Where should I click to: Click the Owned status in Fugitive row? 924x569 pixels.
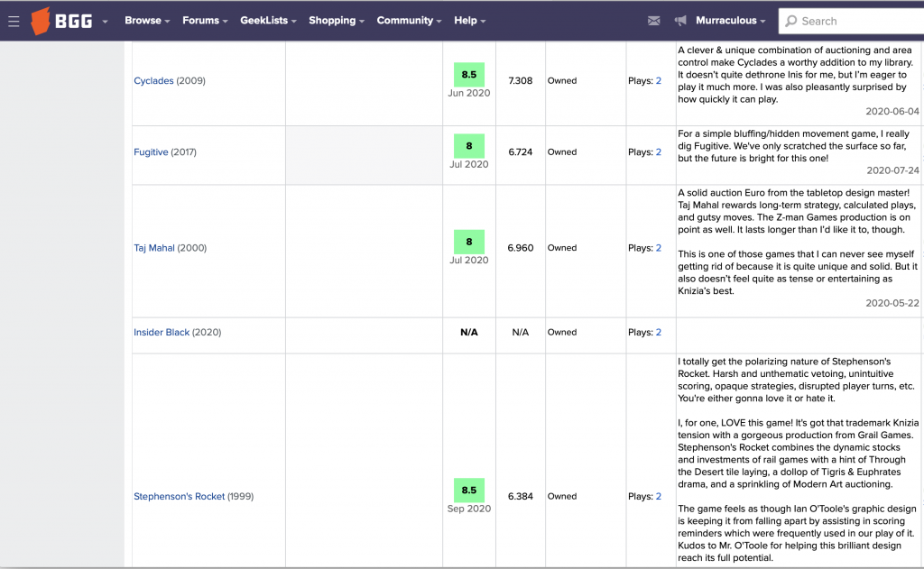pos(562,152)
